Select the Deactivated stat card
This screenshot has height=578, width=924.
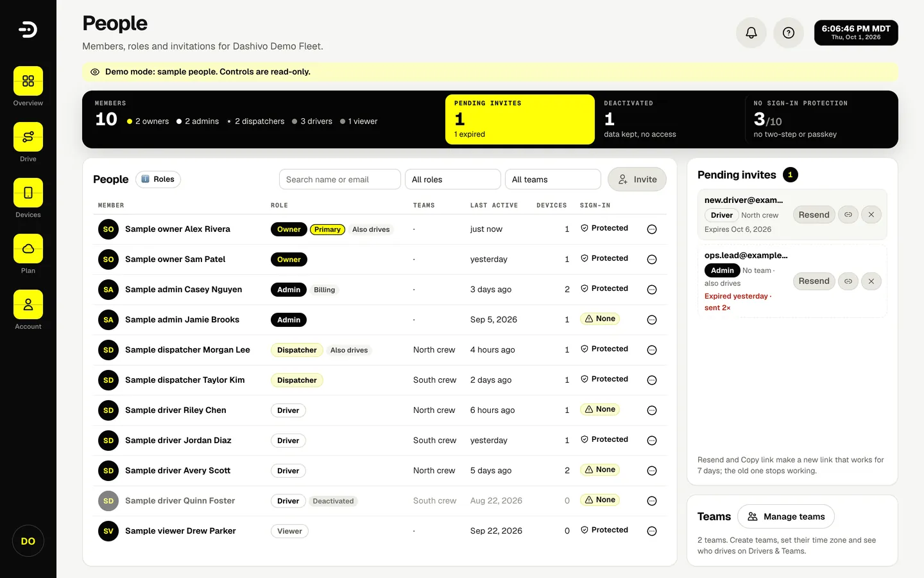tap(670, 119)
